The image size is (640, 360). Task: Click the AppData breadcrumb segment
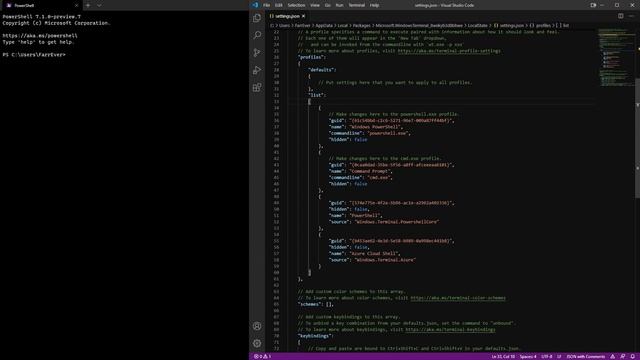324,25
